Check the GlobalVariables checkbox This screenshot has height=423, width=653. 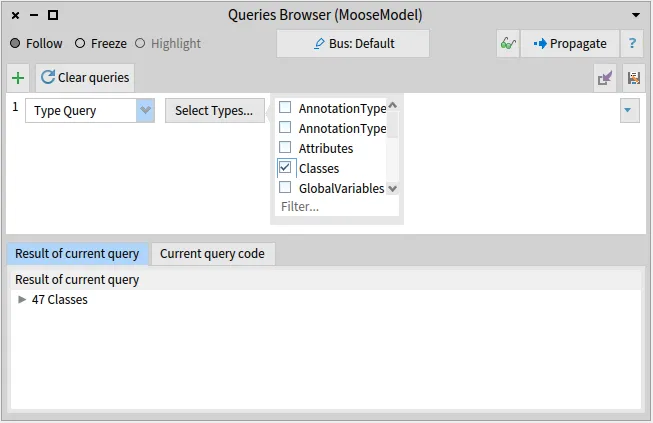[285, 187]
